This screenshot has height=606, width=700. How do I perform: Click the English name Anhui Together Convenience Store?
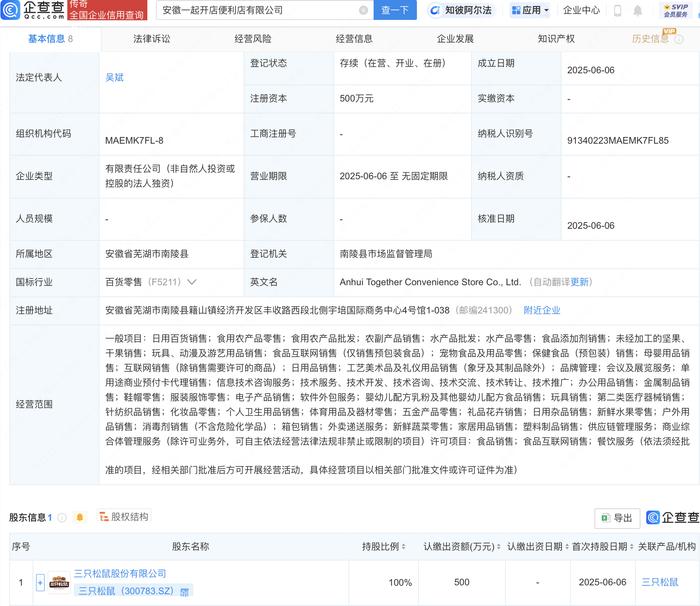pyautogui.click(x=430, y=282)
